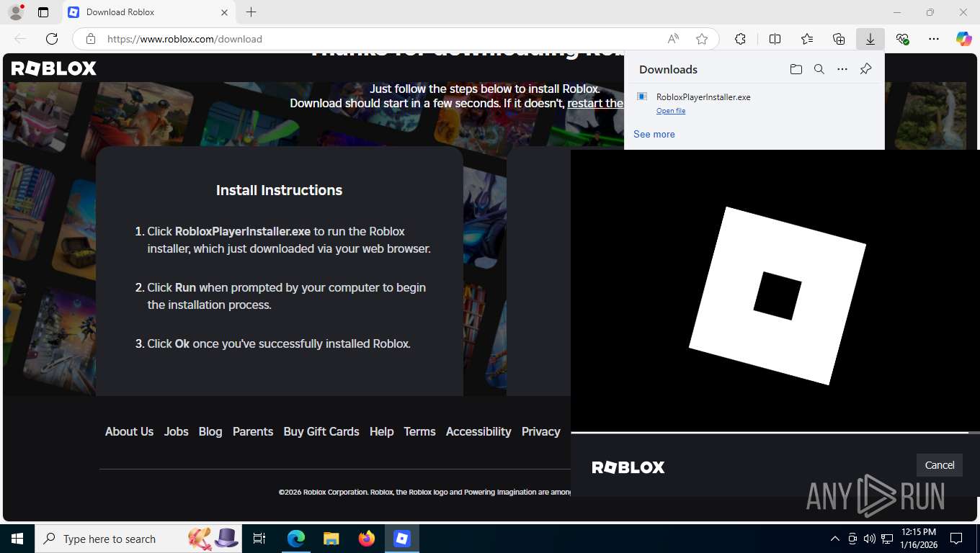The height and width of the screenshot is (553, 980).
Task: Add this page to favorites star
Action: (702, 39)
